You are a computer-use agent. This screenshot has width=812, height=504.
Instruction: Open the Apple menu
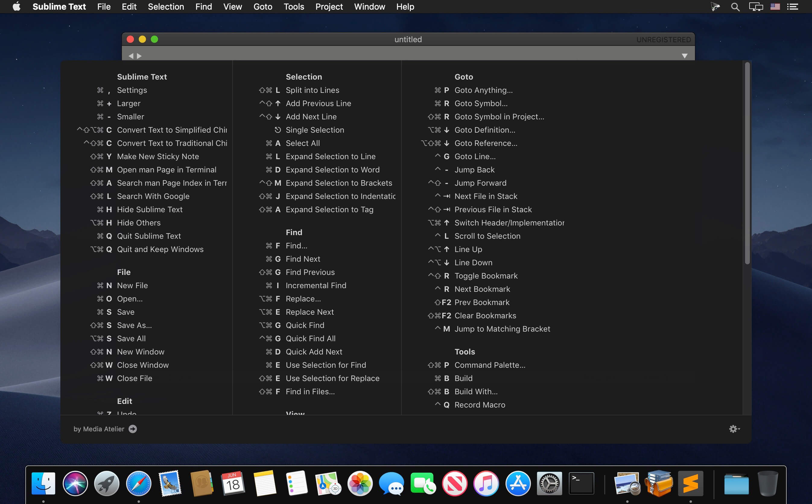pos(16,6)
